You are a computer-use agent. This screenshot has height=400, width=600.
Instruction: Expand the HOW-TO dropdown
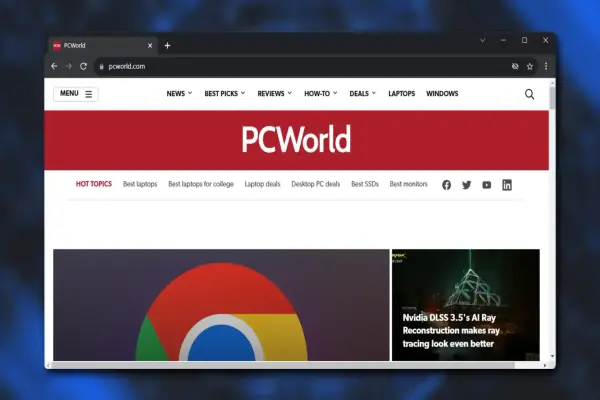[x=321, y=93]
